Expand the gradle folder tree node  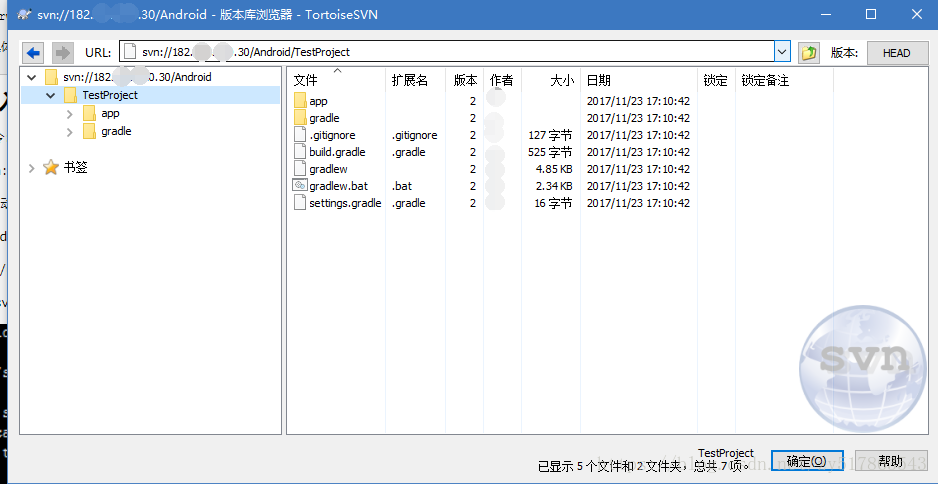pyautogui.click(x=70, y=132)
